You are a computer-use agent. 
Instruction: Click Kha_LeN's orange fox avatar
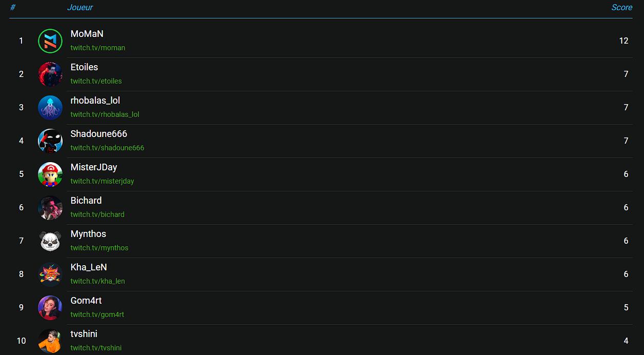(x=50, y=274)
